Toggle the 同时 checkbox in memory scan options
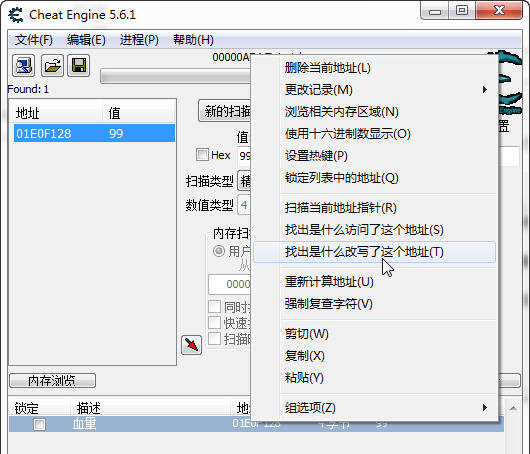 pos(214,307)
